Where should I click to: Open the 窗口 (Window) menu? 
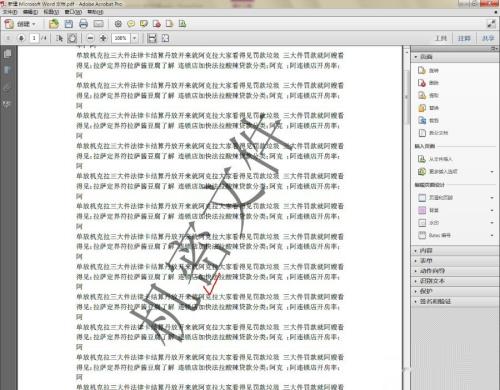(x=73, y=12)
